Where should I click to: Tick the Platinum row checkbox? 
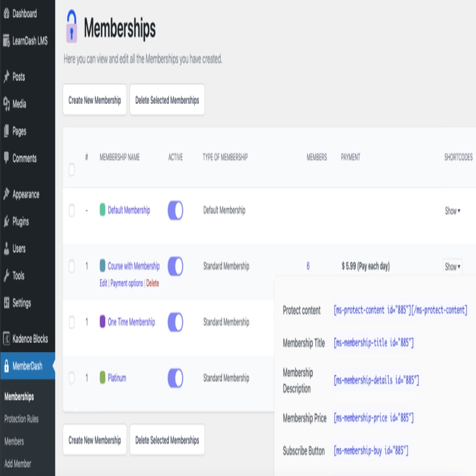72,378
